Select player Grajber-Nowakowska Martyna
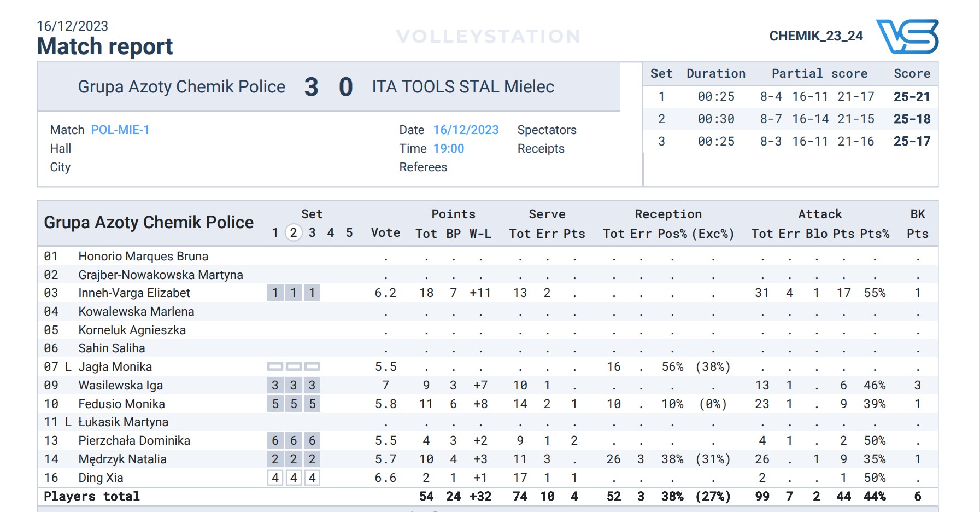980x512 pixels. point(161,275)
